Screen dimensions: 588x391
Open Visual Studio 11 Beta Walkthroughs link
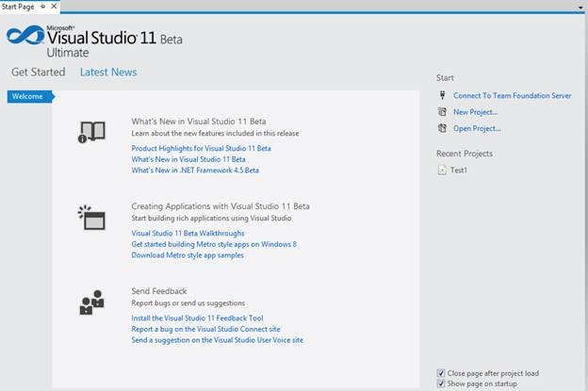188,233
